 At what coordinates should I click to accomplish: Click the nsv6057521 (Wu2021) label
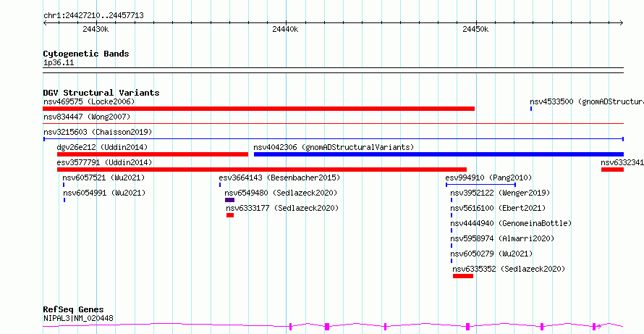point(103,178)
